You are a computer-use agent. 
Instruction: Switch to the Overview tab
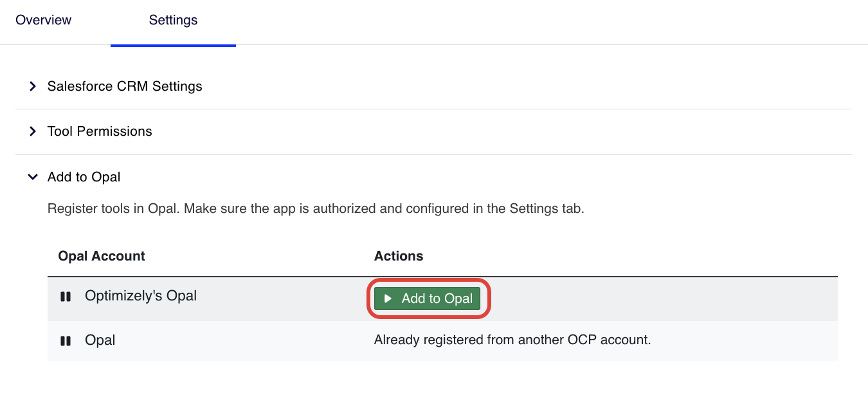[x=44, y=21]
